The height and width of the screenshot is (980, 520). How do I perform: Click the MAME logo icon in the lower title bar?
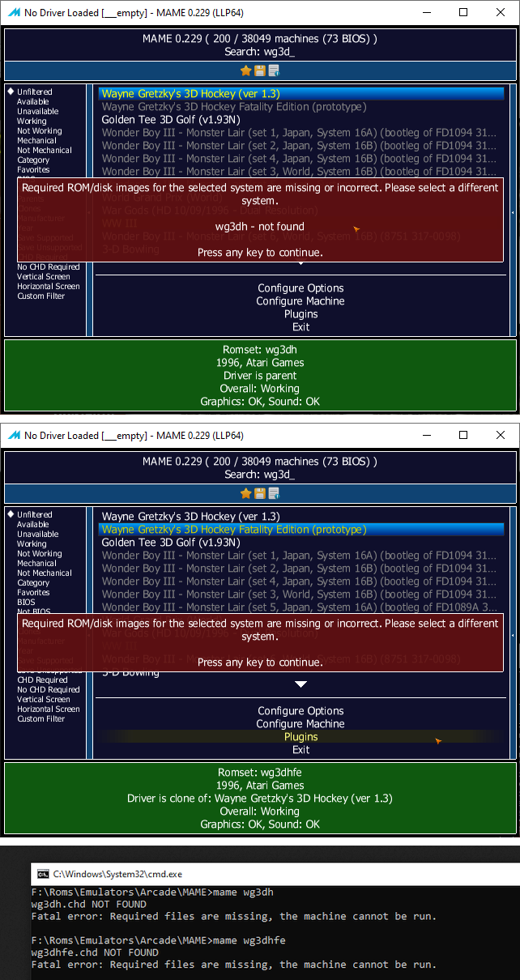[x=13, y=435]
